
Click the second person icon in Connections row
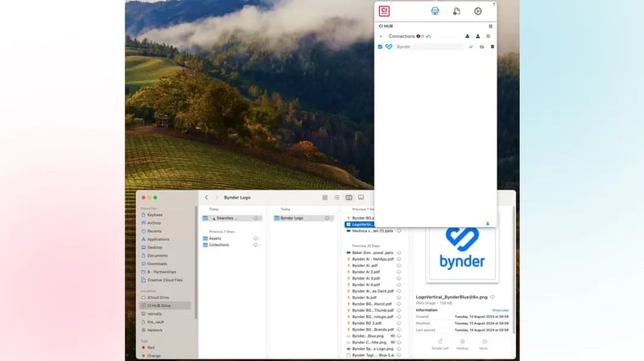click(477, 36)
